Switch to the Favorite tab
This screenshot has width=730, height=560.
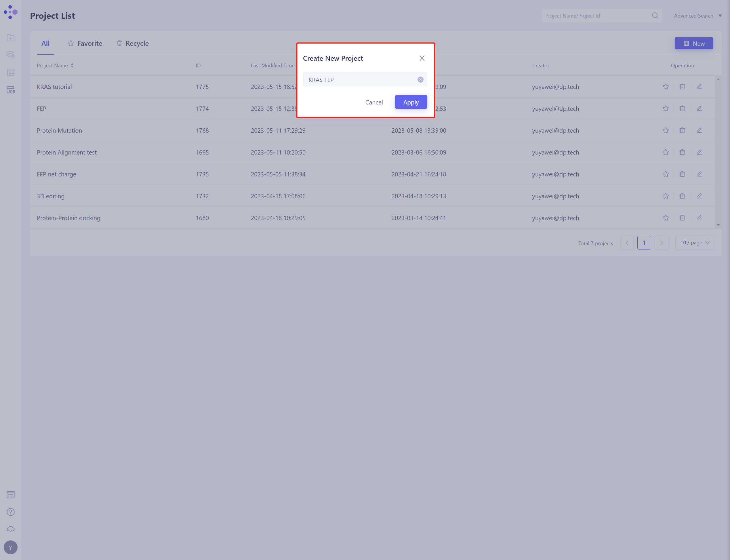point(85,43)
